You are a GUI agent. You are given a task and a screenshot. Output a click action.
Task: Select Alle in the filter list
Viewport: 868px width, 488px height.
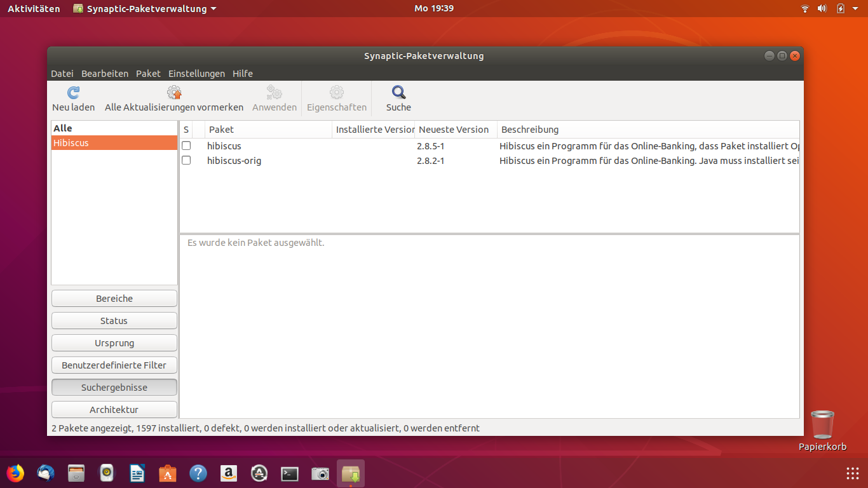pos(114,128)
